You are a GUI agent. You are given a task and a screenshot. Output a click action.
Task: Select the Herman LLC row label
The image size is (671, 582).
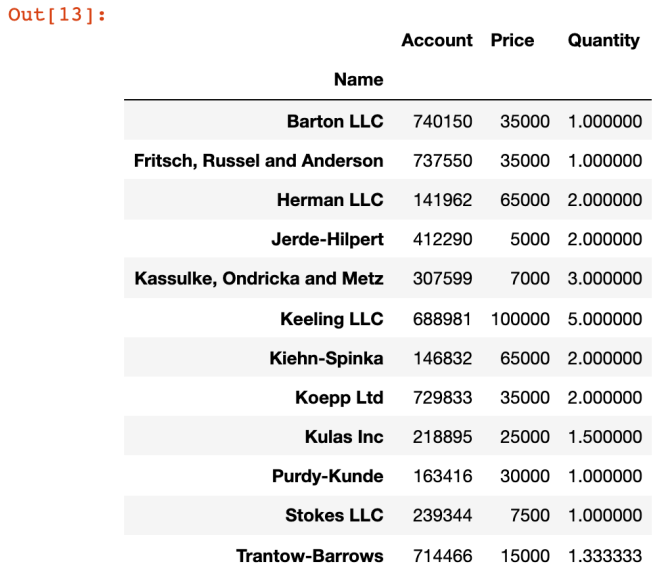330,200
